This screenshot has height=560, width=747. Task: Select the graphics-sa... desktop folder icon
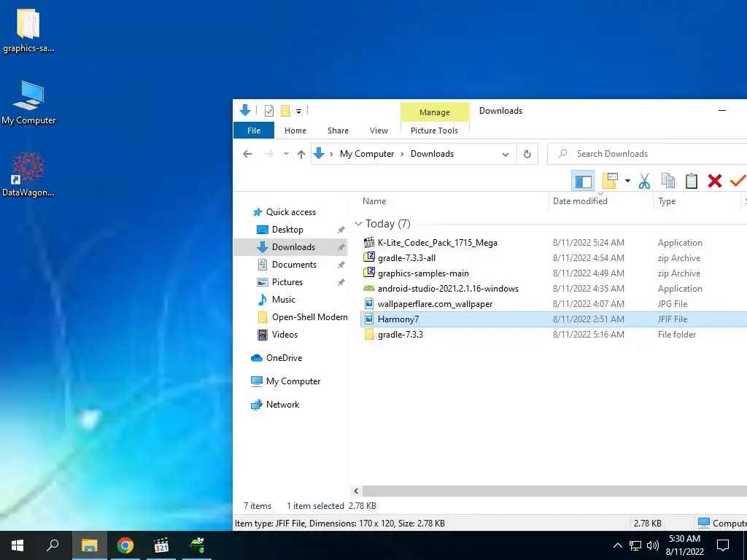tap(28, 30)
